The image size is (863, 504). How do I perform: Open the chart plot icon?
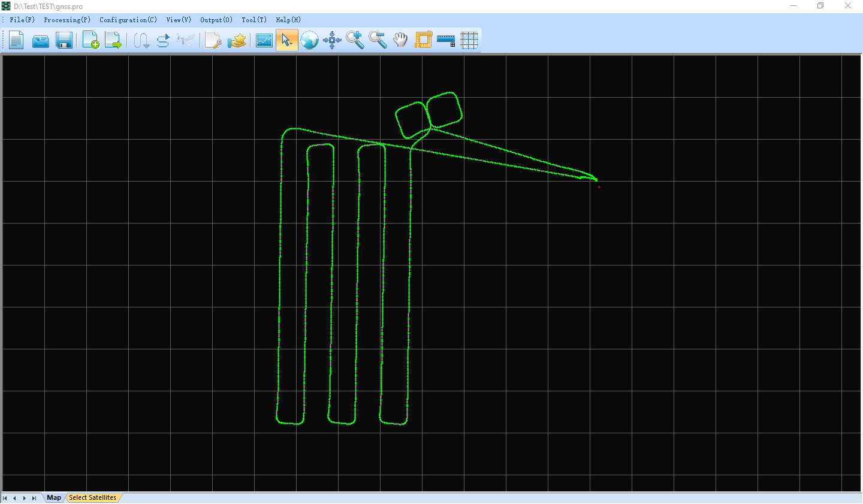tap(264, 40)
